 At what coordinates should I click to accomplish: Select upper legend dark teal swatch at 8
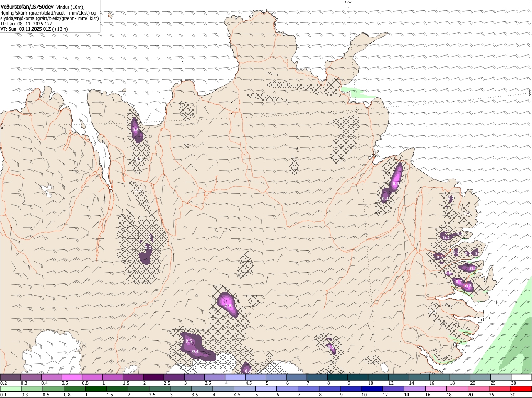(337, 377)
